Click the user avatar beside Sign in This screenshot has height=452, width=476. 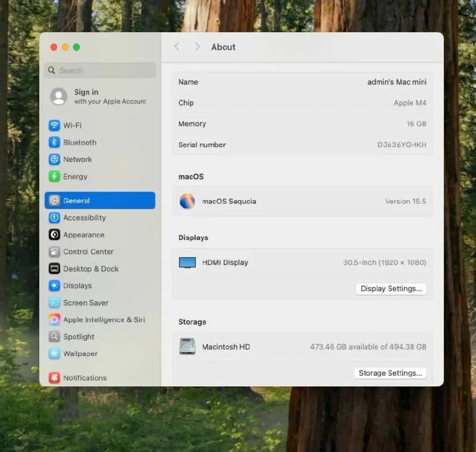[59, 96]
